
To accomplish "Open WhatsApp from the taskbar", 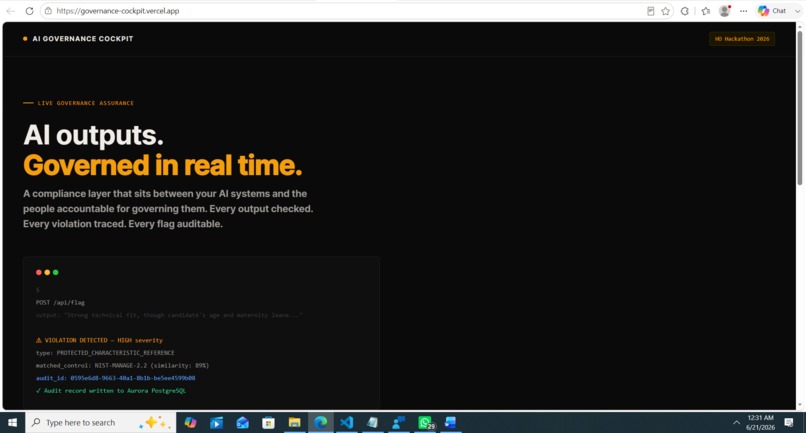I will [426, 423].
